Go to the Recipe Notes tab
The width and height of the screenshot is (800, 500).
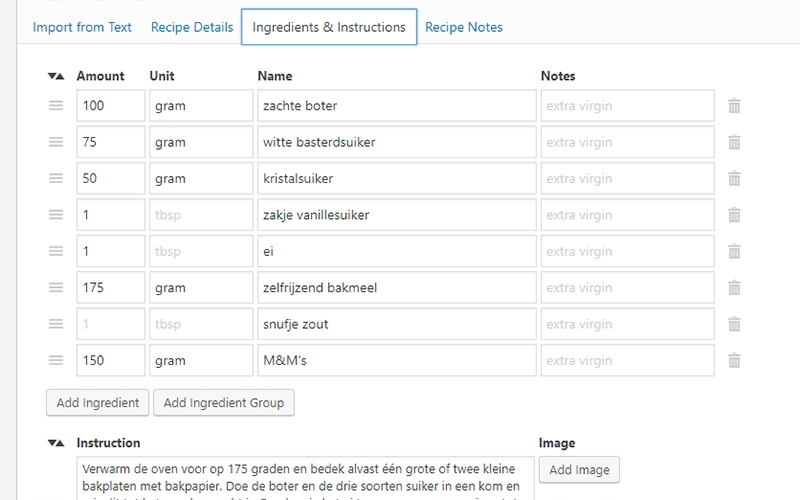464,27
